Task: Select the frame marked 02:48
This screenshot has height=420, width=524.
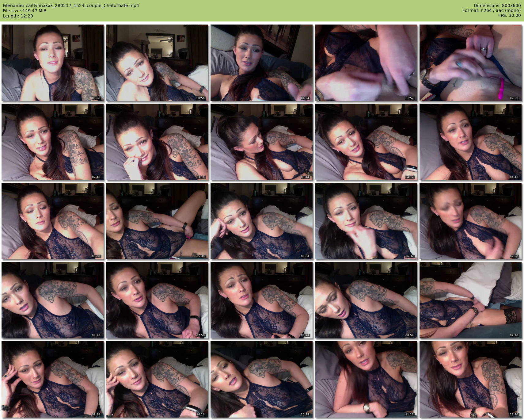Action: coord(52,142)
